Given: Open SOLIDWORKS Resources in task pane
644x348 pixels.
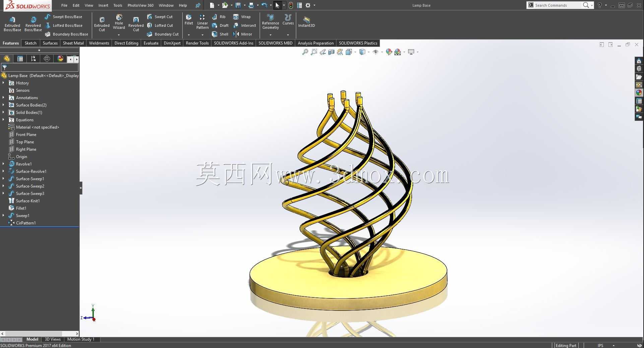Looking at the screenshot, I should coord(639,61).
